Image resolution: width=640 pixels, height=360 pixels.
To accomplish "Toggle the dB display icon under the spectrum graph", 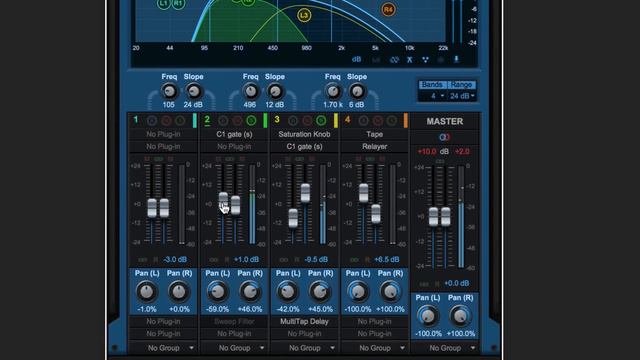I will coord(356,60).
